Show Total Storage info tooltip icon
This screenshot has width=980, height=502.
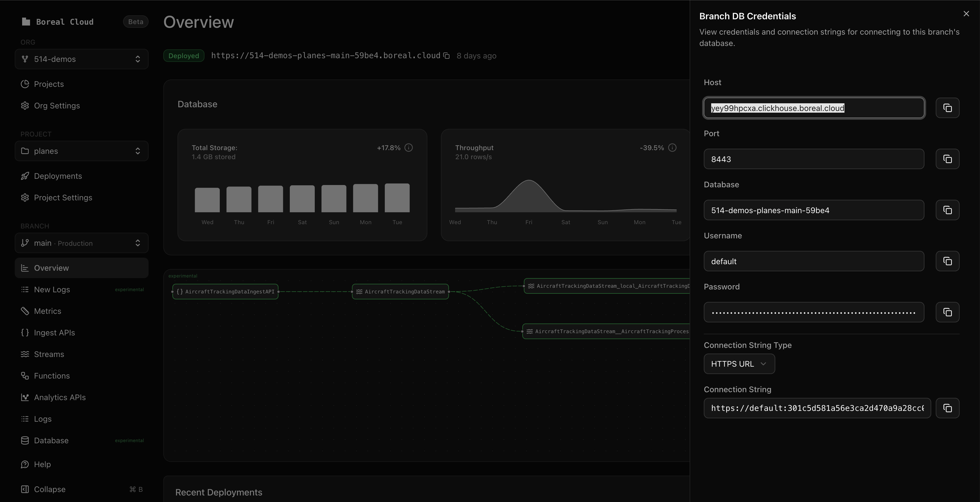[x=409, y=148]
